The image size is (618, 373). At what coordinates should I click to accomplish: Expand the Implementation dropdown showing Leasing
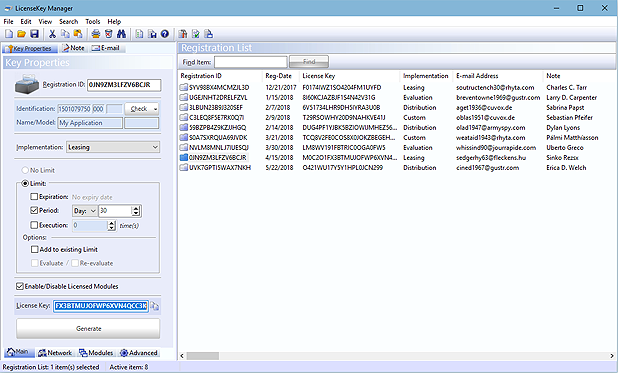tap(113, 147)
